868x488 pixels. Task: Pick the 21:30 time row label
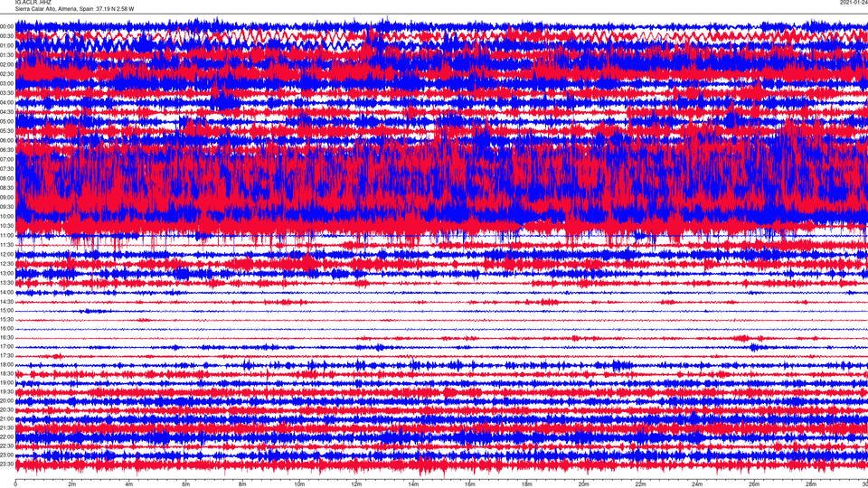[x=7, y=427]
